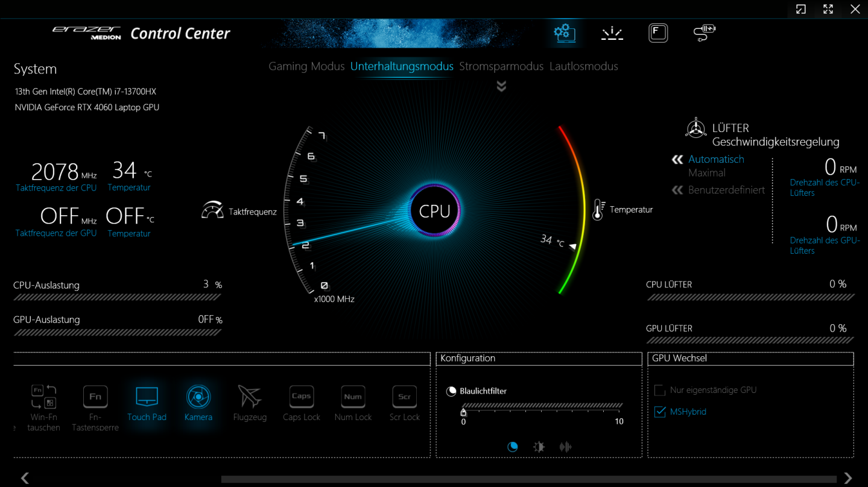Click the Kamera icon

tap(198, 397)
